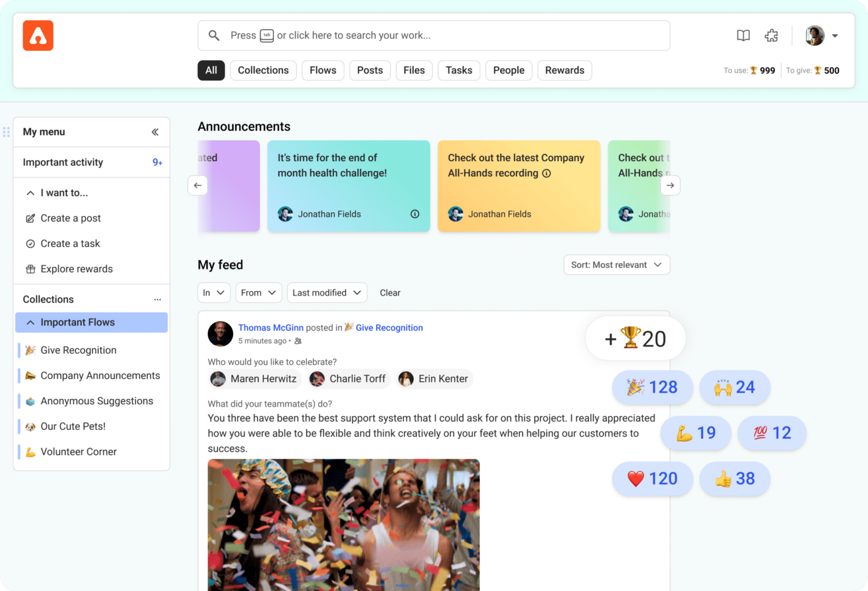Collapse My menu with double-chevron icon
Image resolution: width=868 pixels, height=591 pixels.
pyautogui.click(x=155, y=132)
